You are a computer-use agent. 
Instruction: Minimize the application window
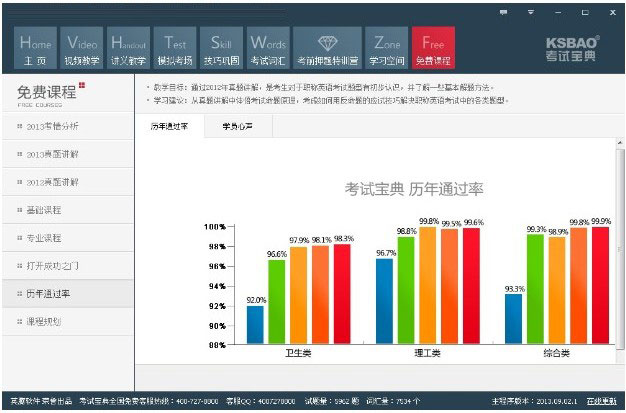(x=558, y=12)
